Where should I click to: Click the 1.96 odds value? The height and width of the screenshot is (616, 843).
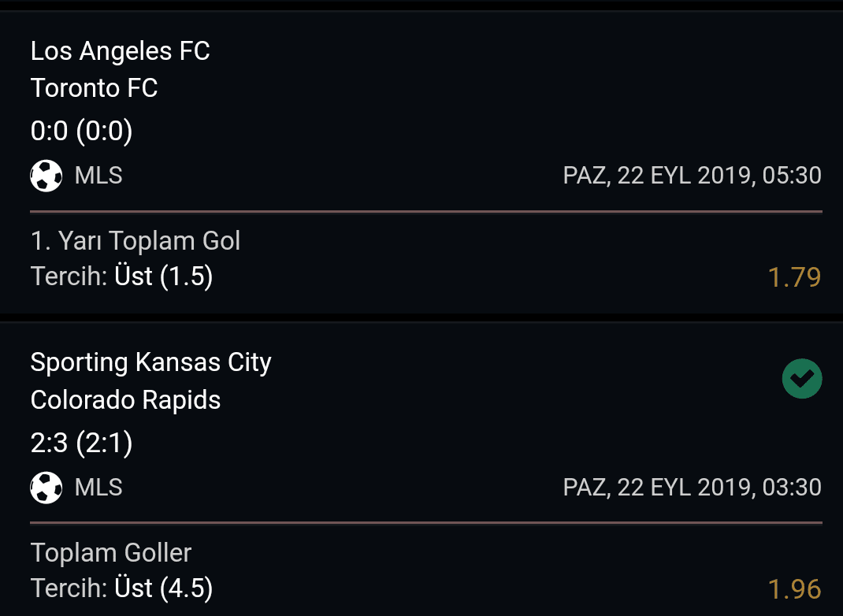pos(795,589)
